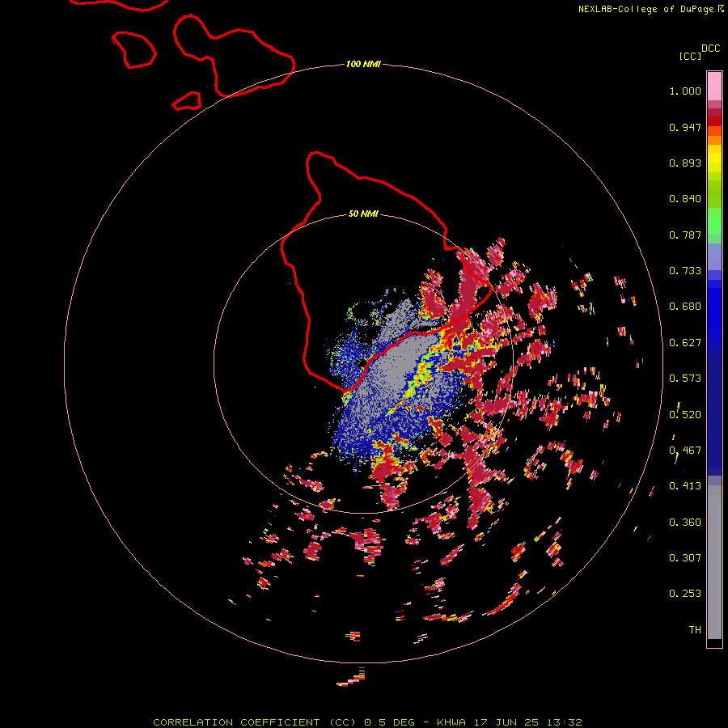Click the 100 NMI range ring label
728x728 pixels.
point(363,64)
